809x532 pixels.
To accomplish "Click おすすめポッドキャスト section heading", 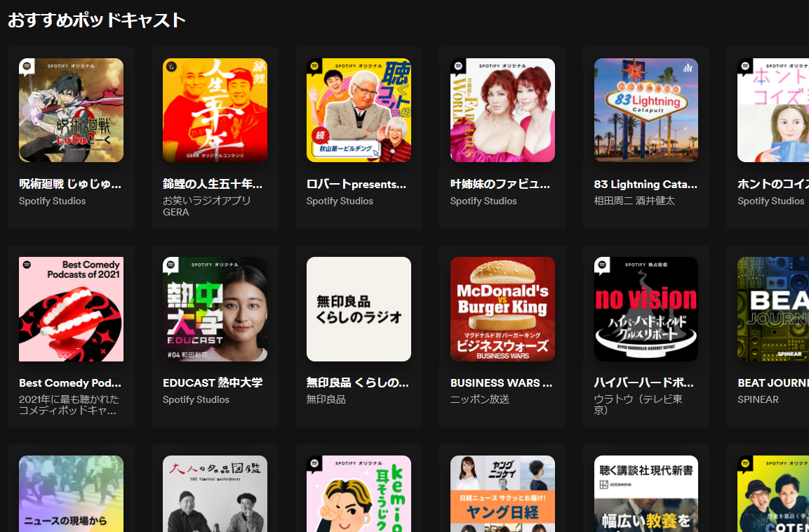I will pyautogui.click(x=97, y=20).
